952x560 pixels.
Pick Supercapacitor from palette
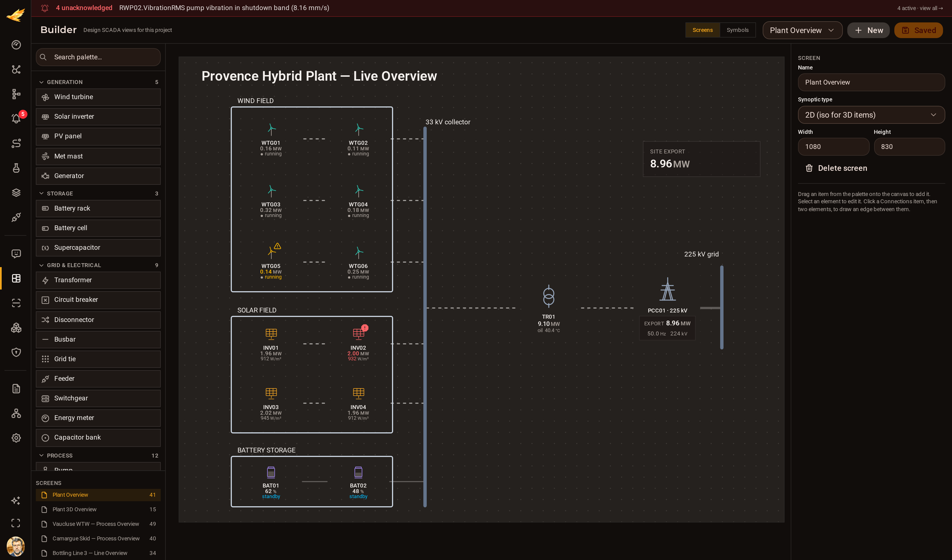98,248
